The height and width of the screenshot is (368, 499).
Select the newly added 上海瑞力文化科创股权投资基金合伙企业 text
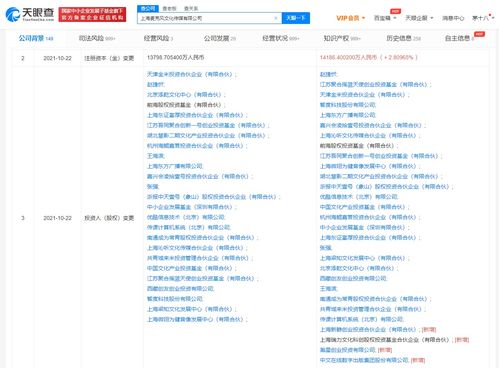tap(385, 340)
